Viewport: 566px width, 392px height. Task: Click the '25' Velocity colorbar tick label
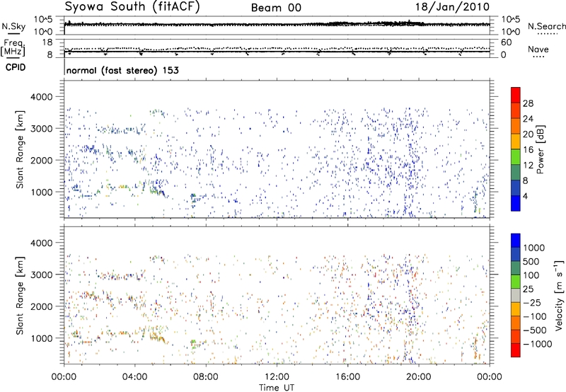point(529,289)
